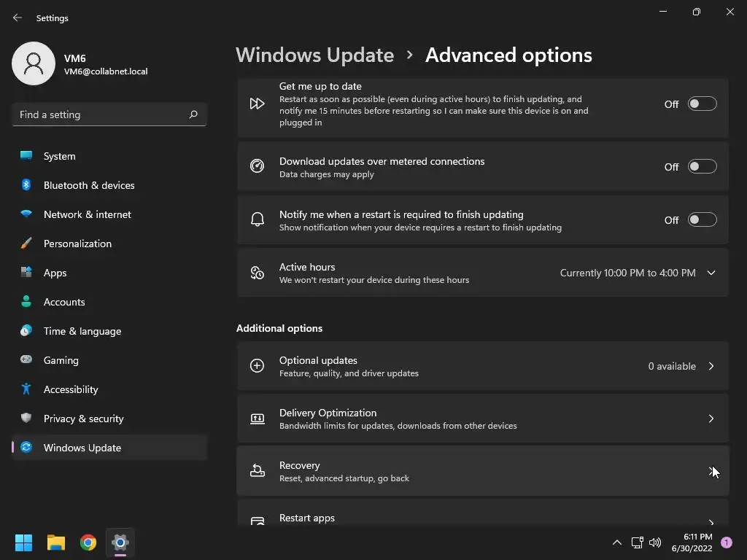Screen dimensions: 747x560
Task: Click the Settings window title text
Action: click(53, 18)
